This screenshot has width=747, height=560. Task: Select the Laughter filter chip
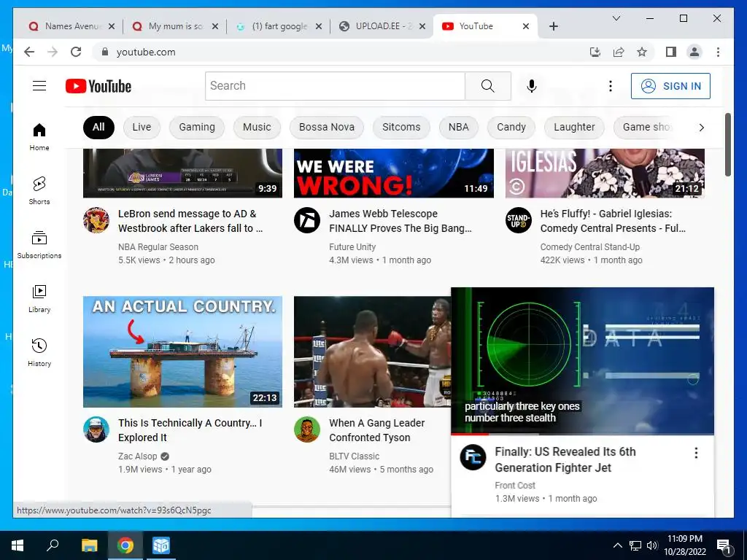[x=574, y=127]
